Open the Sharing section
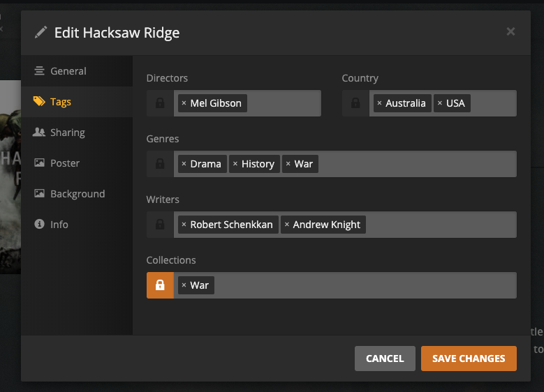 [x=77, y=133]
